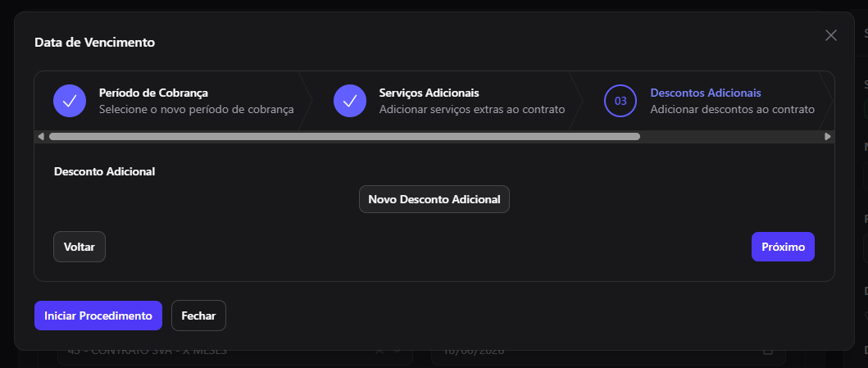Clear the contract selection with X
The height and width of the screenshot is (368, 868).
[379, 351]
